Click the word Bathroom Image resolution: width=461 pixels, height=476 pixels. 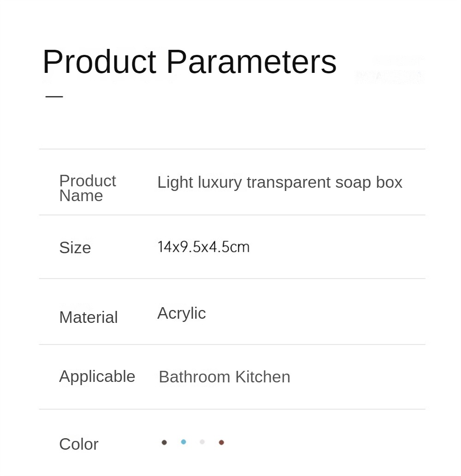(194, 377)
